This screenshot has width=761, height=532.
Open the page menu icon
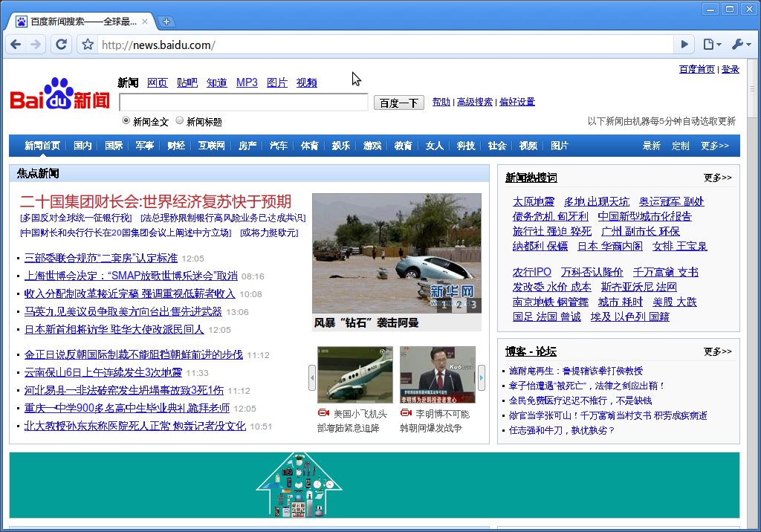712,45
